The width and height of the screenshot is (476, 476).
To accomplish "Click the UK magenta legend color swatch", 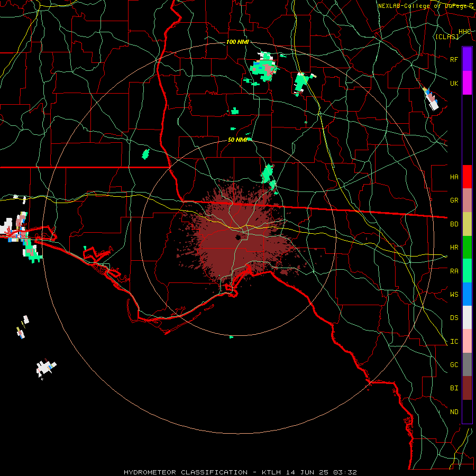I will tap(467, 83).
